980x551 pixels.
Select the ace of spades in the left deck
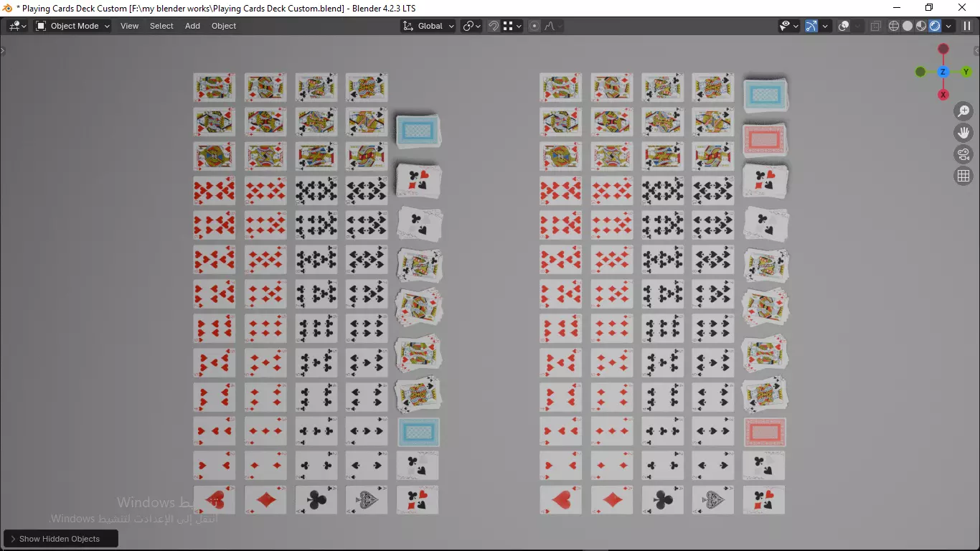[367, 500]
